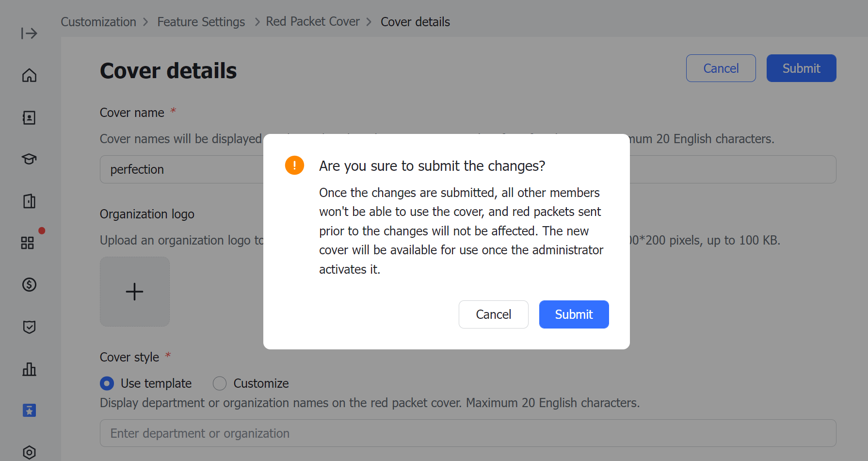Image resolution: width=868 pixels, height=461 pixels.
Task: Open the building sidebar icon
Action: (x=29, y=201)
